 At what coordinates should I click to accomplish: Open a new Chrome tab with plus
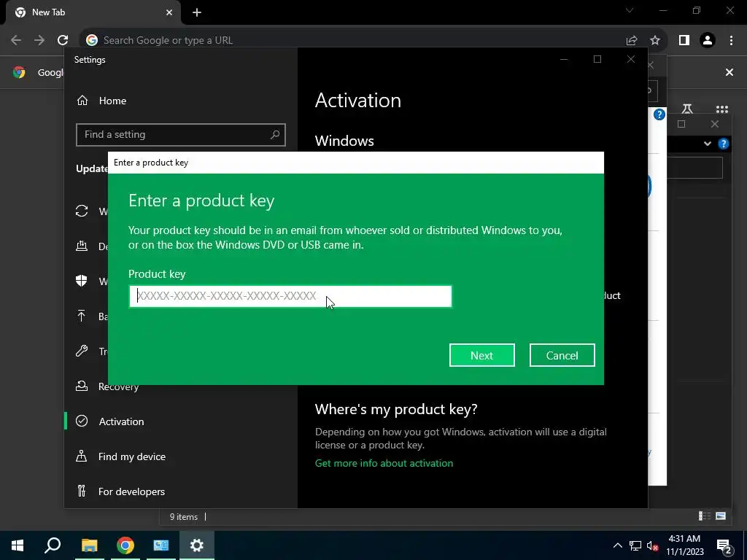[x=197, y=12]
